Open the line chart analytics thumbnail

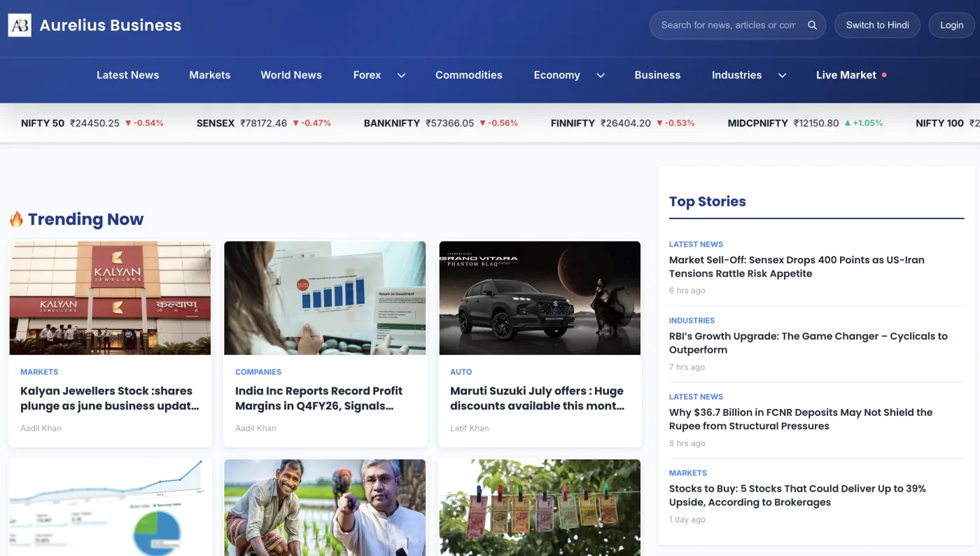point(110,508)
